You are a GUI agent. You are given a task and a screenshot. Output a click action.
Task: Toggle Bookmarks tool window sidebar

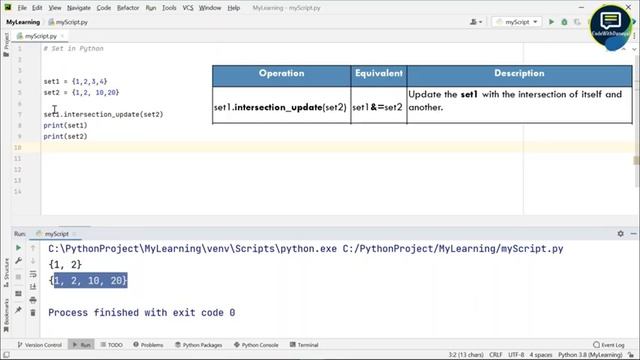coord(6,316)
